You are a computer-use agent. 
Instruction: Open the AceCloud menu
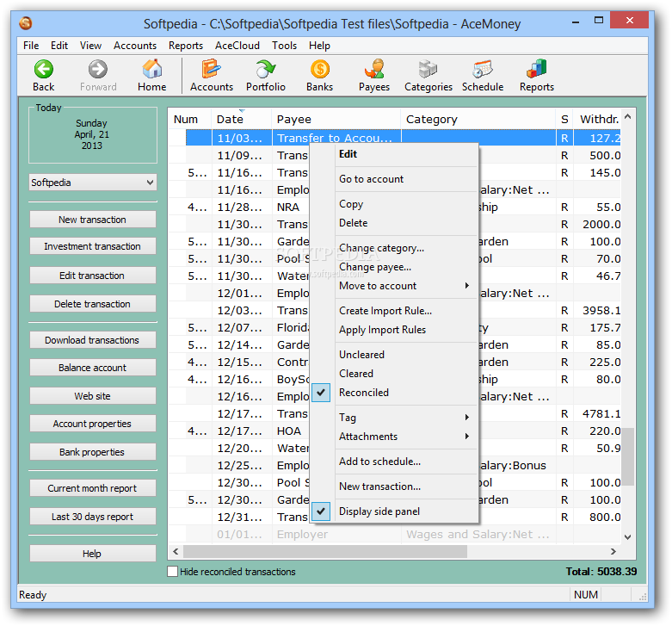tap(237, 46)
